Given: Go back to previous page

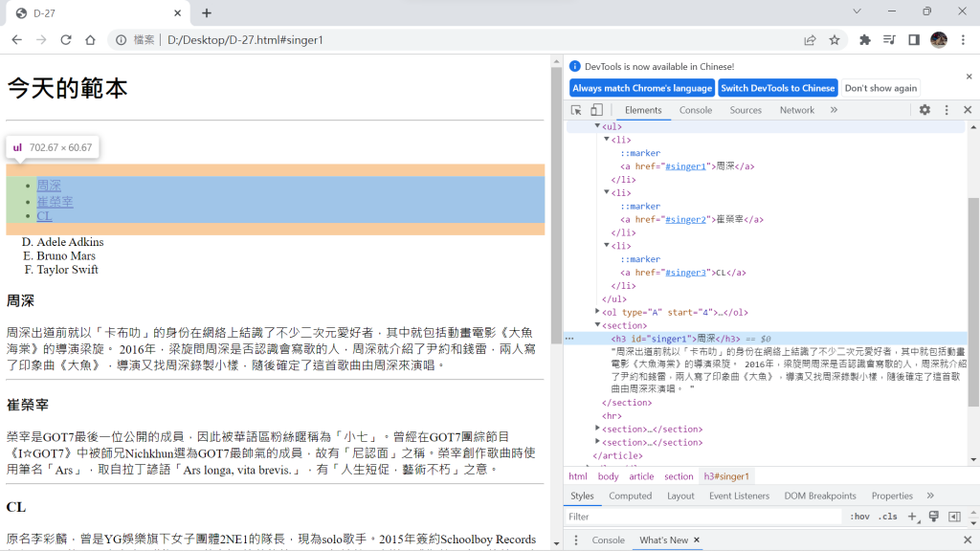Looking at the screenshot, I should pos(17,40).
